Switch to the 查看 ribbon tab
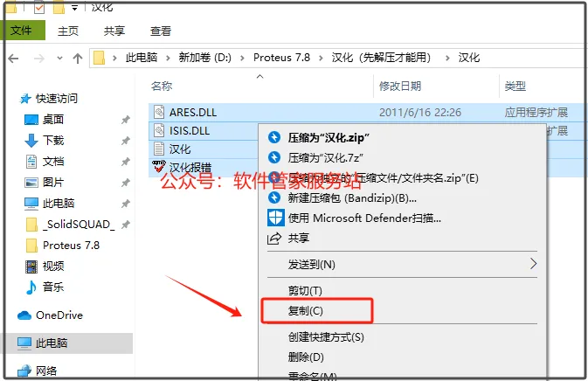588x381 pixels. click(161, 31)
